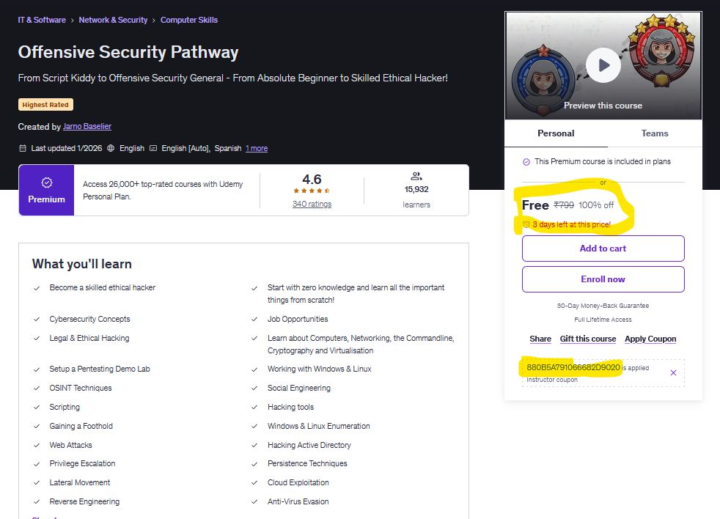
Task: Click the 'Lateral Movement' item
Action: point(79,483)
